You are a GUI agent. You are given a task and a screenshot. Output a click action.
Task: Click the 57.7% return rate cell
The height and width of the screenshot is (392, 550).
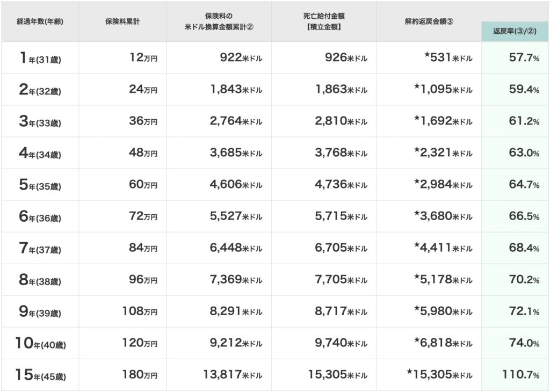pyautogui.click(x=524, y=58)
